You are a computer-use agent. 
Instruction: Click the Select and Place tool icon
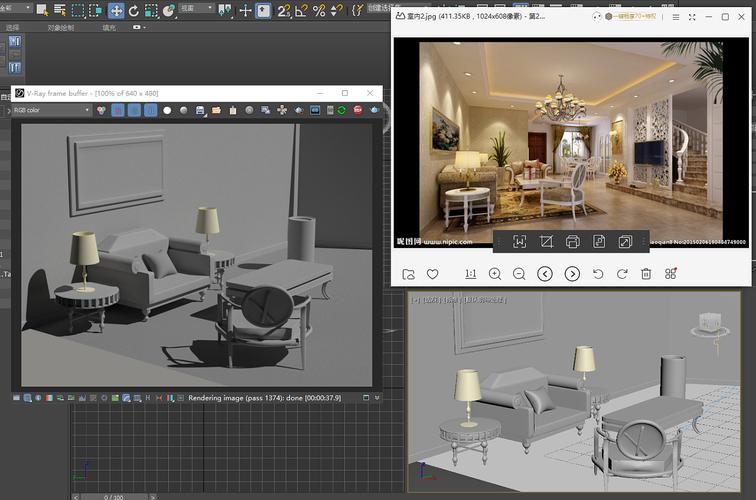coord(169,10)
